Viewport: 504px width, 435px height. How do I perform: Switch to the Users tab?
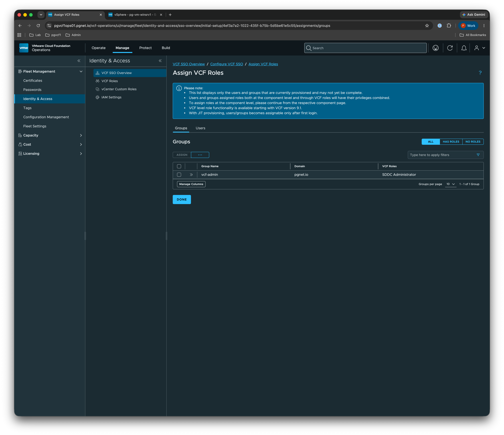tap(200, 128)
